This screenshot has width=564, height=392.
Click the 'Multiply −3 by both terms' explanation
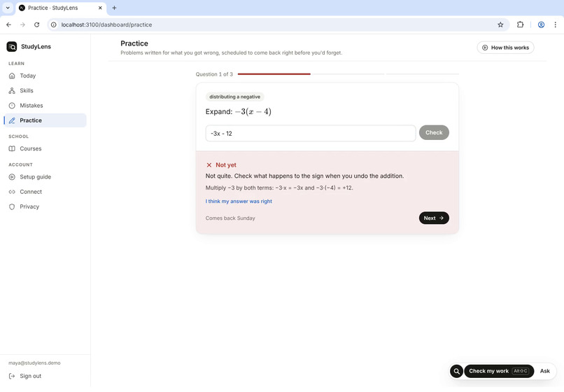(x=279, y=188)
